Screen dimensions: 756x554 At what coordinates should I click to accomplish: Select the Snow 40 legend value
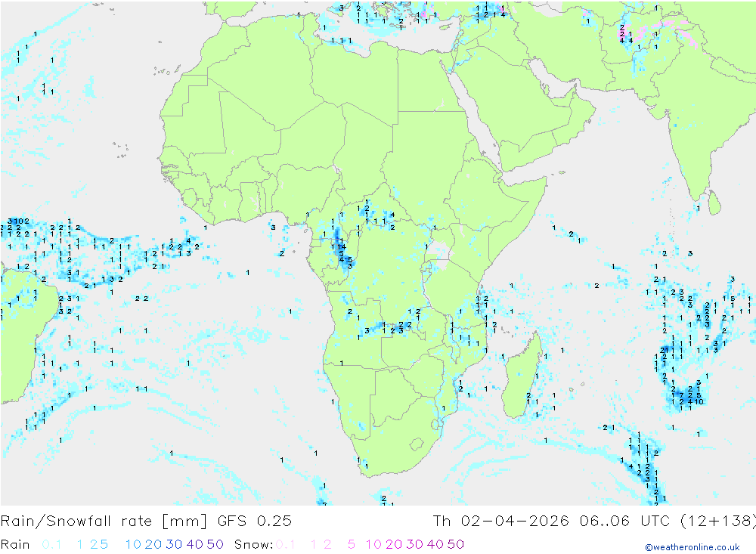pos(435,544)
